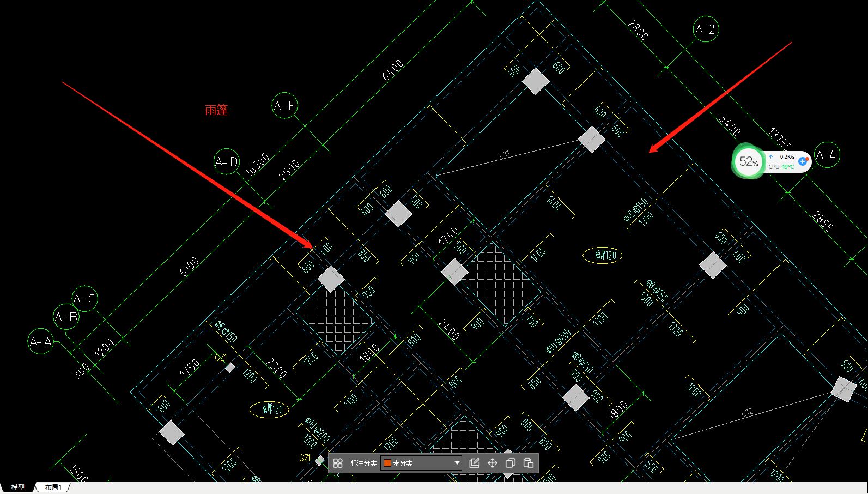Viewport: 868px width, 494px height.
Task: Click the 板厚120 ellipse beside the 1400 dimension
Action: click(x=603, y=255)
